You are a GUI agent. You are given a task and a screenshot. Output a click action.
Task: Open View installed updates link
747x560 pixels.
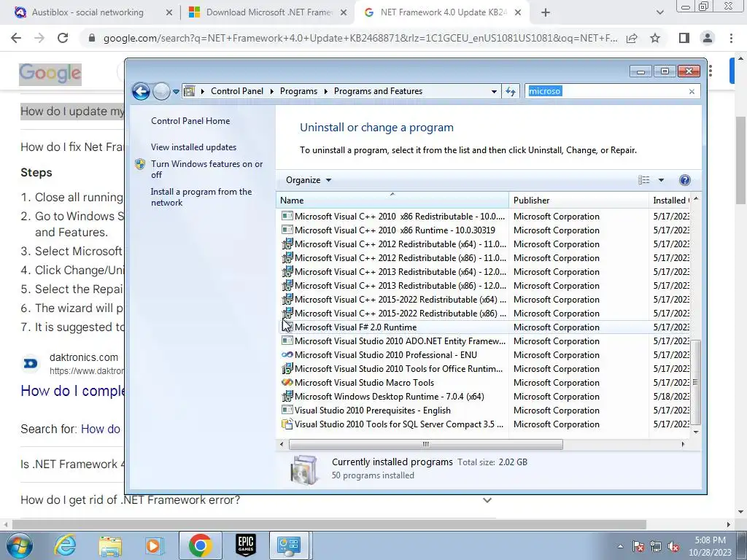coord(193,147)
